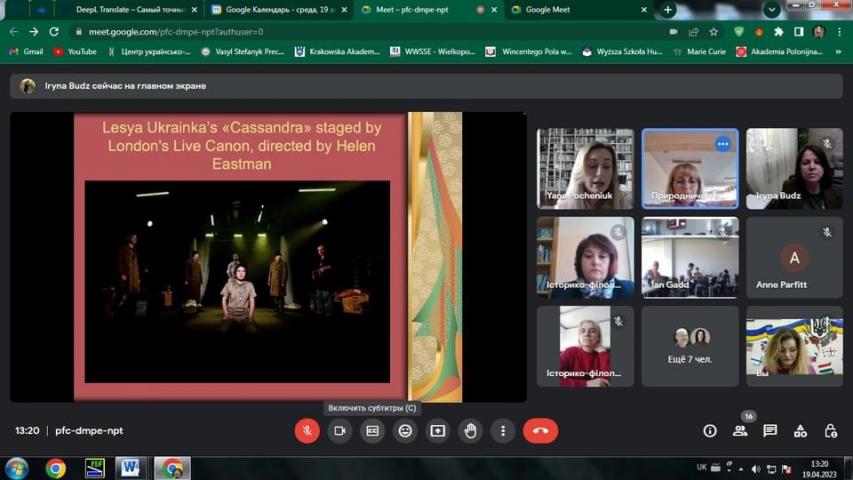Open the extensions puzzle icon
This screenshot has width=853, height=480.
(778, 32)
